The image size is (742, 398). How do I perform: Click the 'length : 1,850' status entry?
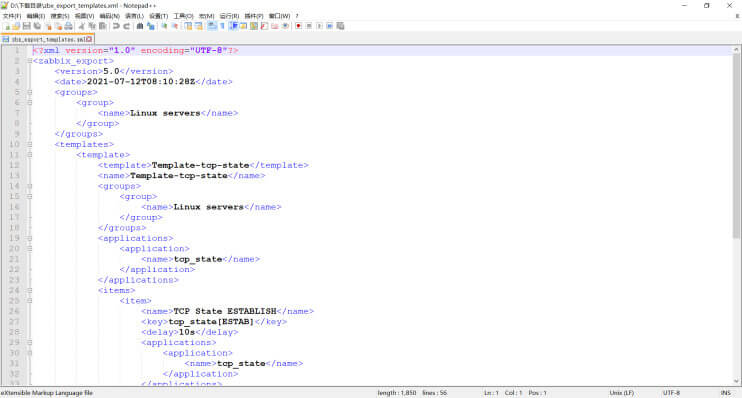(x=397, y=393)
